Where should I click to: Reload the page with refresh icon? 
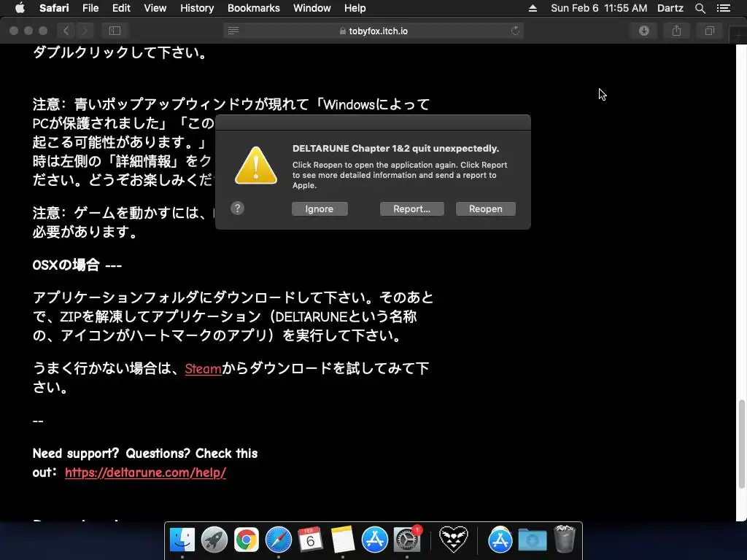click(515, 31)
